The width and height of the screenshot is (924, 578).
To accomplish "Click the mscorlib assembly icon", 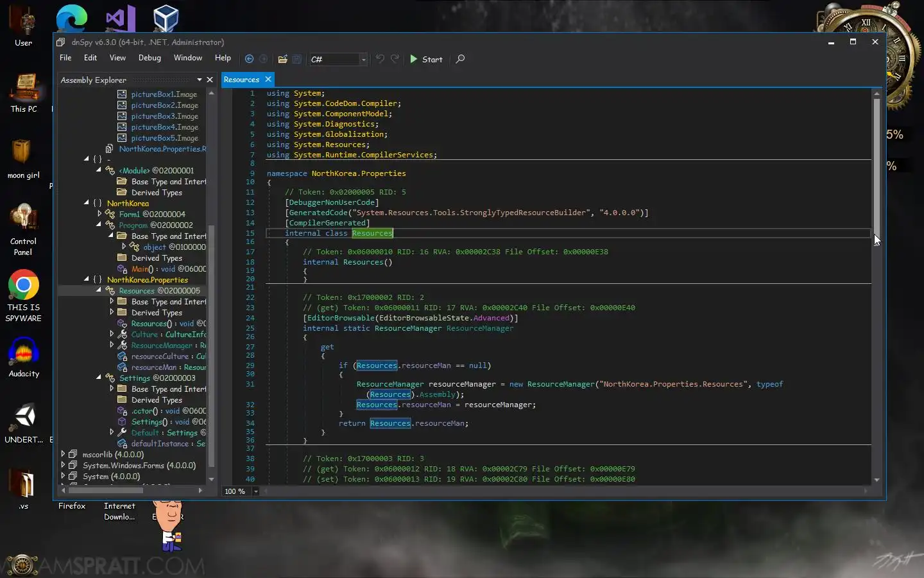I will 73,455.
